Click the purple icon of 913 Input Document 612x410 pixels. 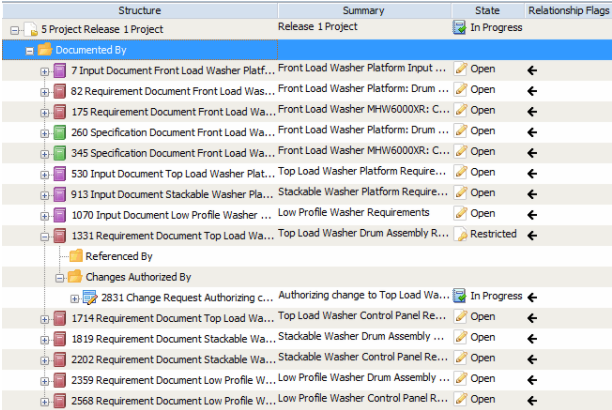[x=60, y=194]
